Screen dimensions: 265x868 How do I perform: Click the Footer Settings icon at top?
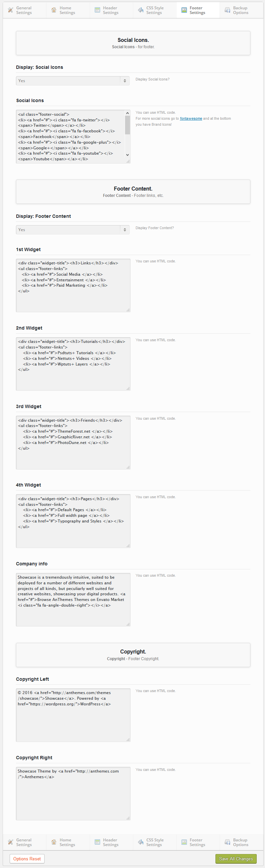pos(184,10)
